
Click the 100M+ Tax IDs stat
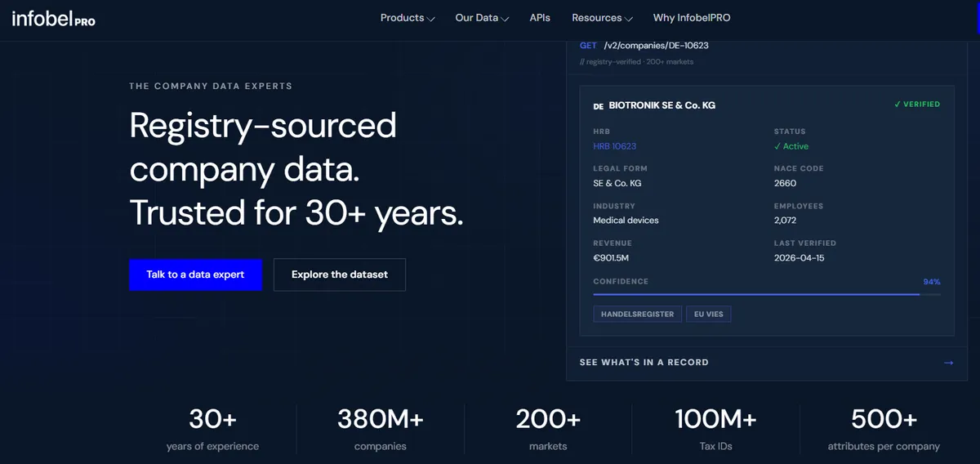(x=715, y=431)
